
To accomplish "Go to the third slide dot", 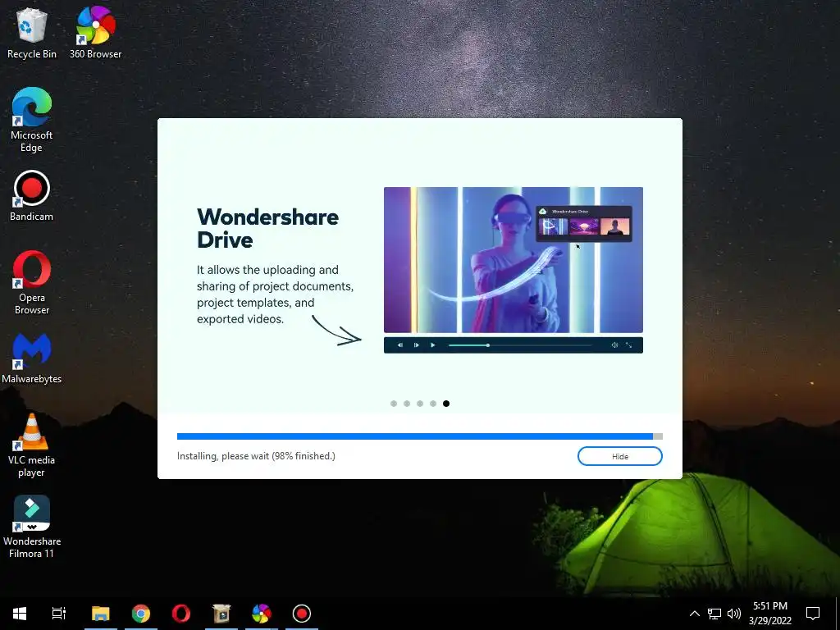I will (x=420, y=404).
